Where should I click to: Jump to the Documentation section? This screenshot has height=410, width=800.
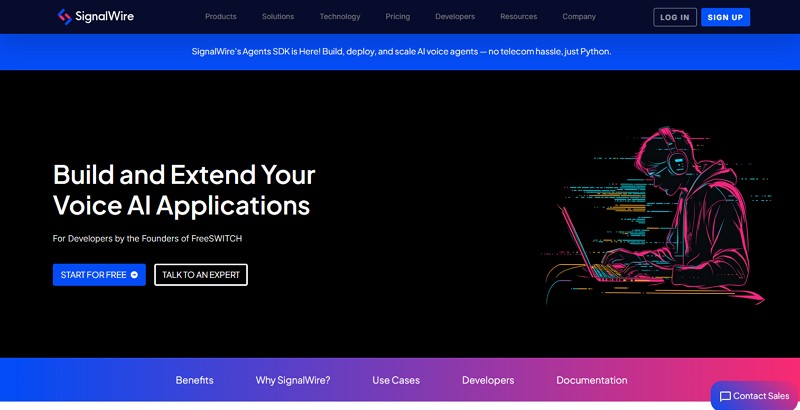[592, 380]
